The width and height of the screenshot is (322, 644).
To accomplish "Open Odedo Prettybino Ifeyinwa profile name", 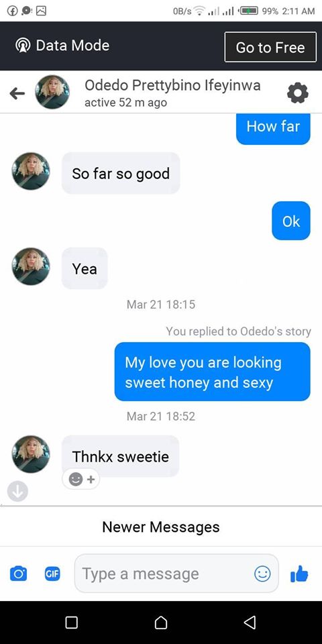I will (172, 85).
